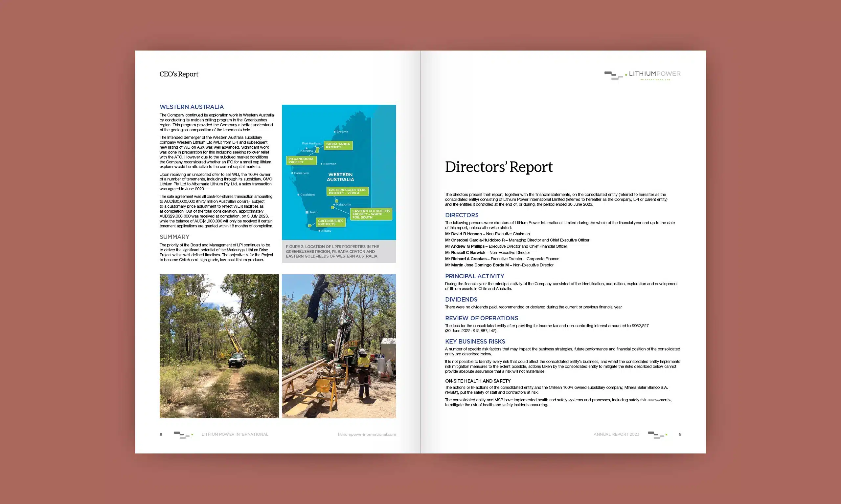The width and height of the screenshot is (841, 504).
Task: Click the Summary section heading
Action: [x=174, y=237]
